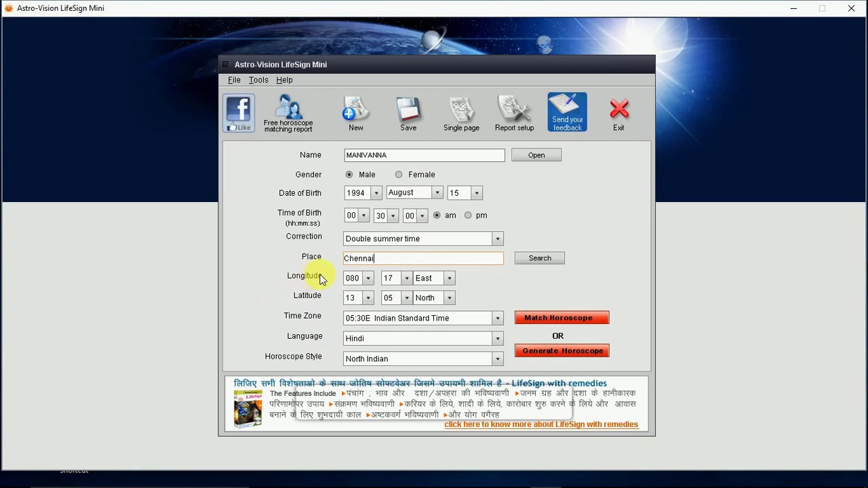Screen dimensions: 868x488
Task: Expand Correction Double summer time dropdown
Action: pyautogui.click(x=498, y=239)
